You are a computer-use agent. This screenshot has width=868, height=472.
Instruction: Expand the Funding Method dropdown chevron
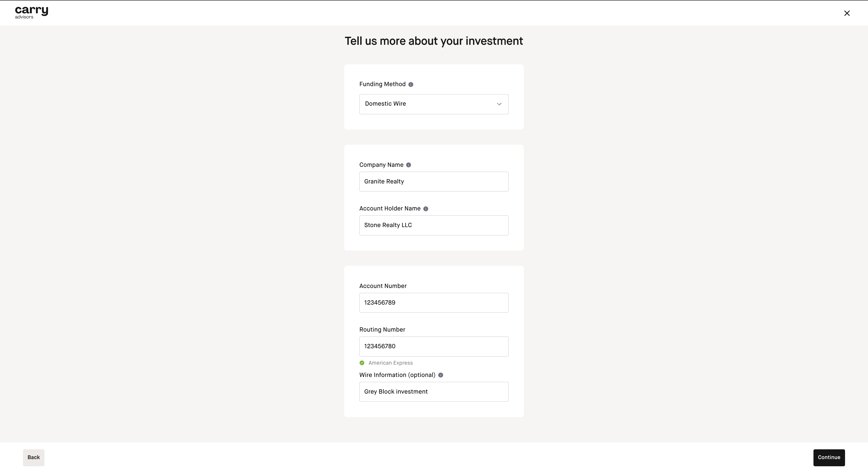pos(499,104)
